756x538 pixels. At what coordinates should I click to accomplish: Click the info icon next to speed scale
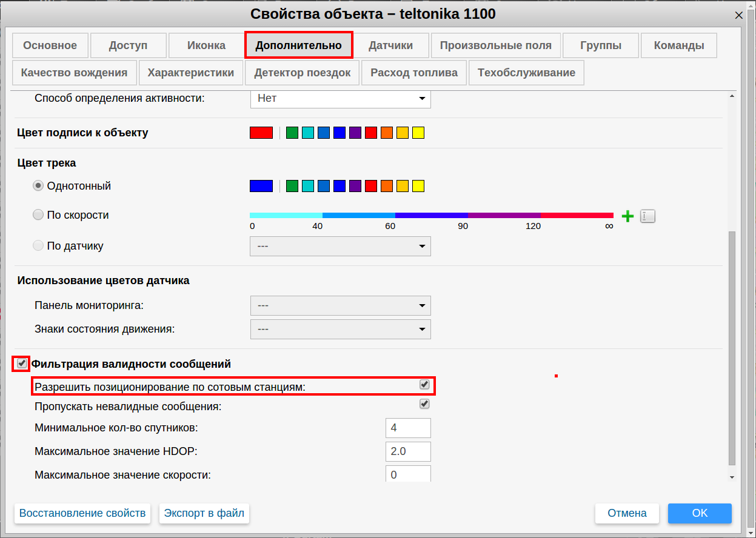[x=647, y=216]
